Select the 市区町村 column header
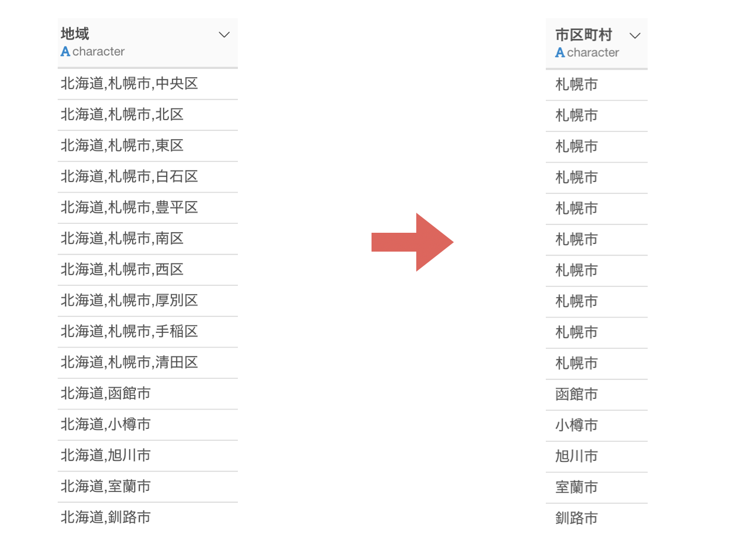The width and height of the screenshot is (756, 548). click(x=596, y=44)
